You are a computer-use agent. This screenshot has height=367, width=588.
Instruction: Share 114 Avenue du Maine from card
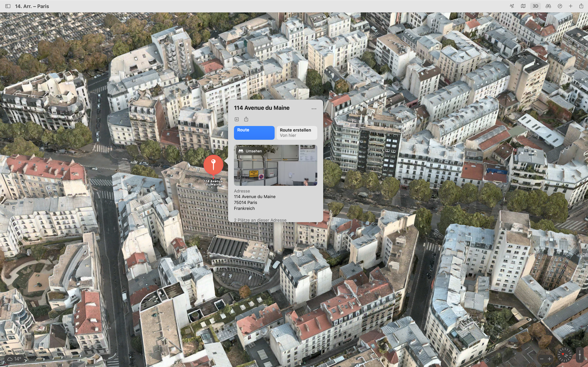246,119
